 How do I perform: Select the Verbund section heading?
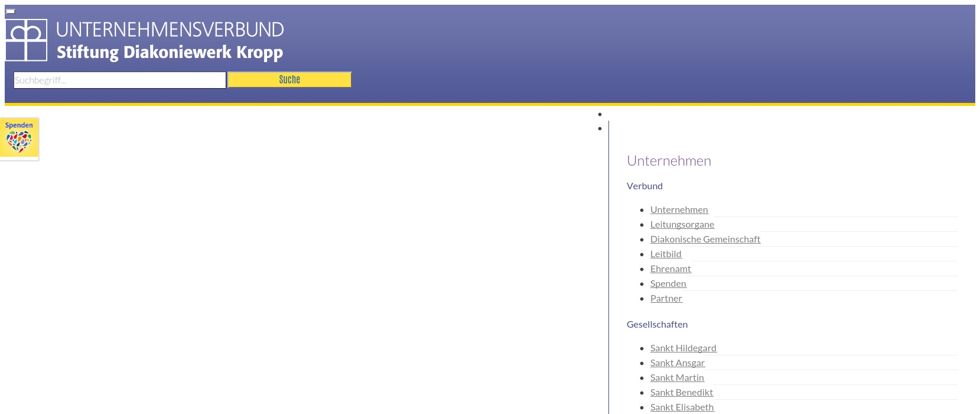(644, 186)
